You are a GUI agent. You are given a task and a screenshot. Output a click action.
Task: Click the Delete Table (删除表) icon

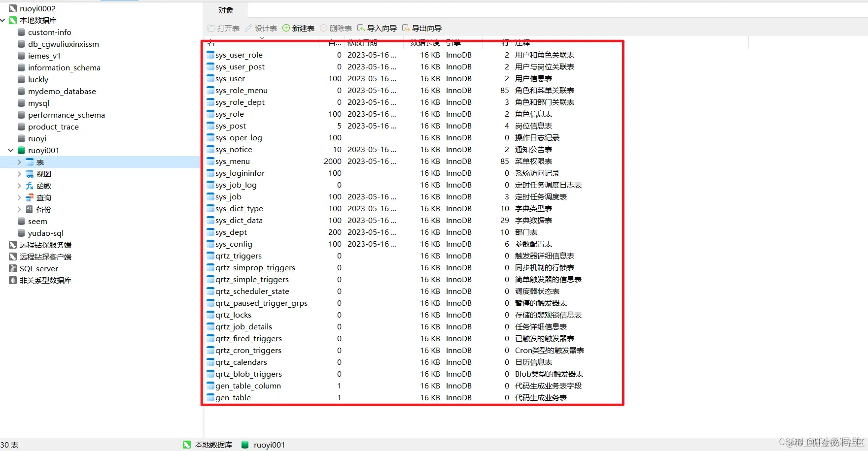pyautogui.click(x=324, y=28)
